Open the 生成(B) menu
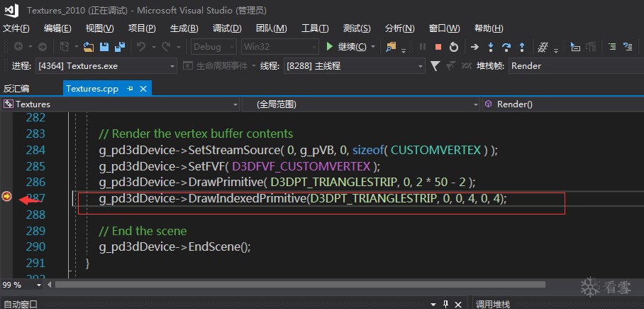The width and height of the screenshot is (644, 309). [184, 28]
